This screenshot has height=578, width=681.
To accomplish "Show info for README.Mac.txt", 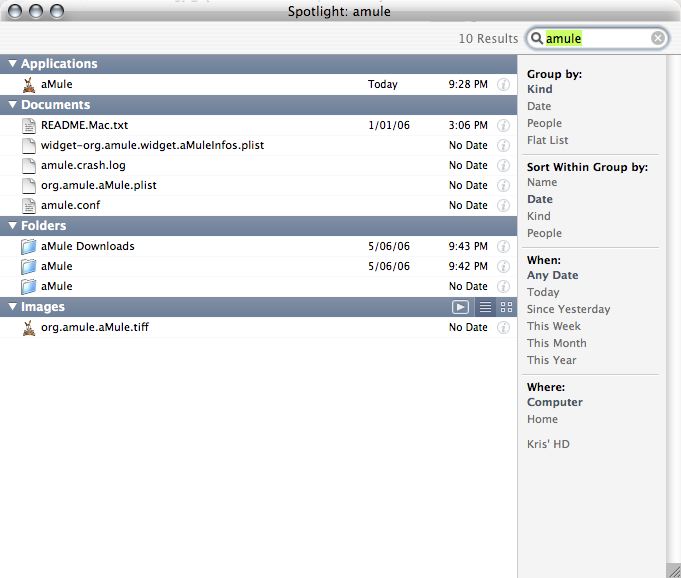I will pos(503,126).
